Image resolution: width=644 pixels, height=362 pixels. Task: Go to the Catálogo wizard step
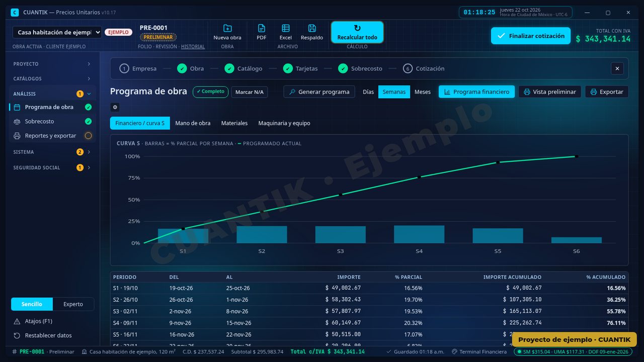point(244,68)
